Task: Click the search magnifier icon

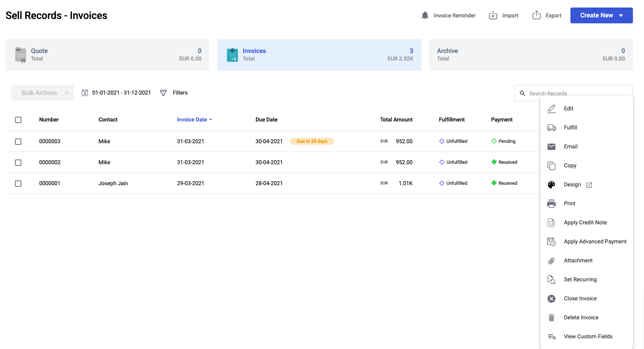Action: [522, 93]
